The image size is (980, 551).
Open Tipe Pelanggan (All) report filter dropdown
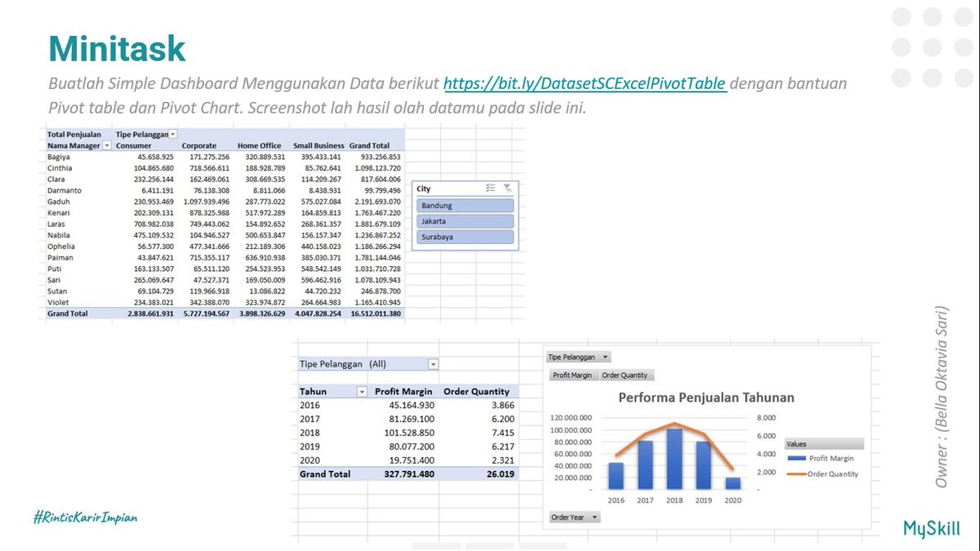pyautogui.click(x=434, y=365)
